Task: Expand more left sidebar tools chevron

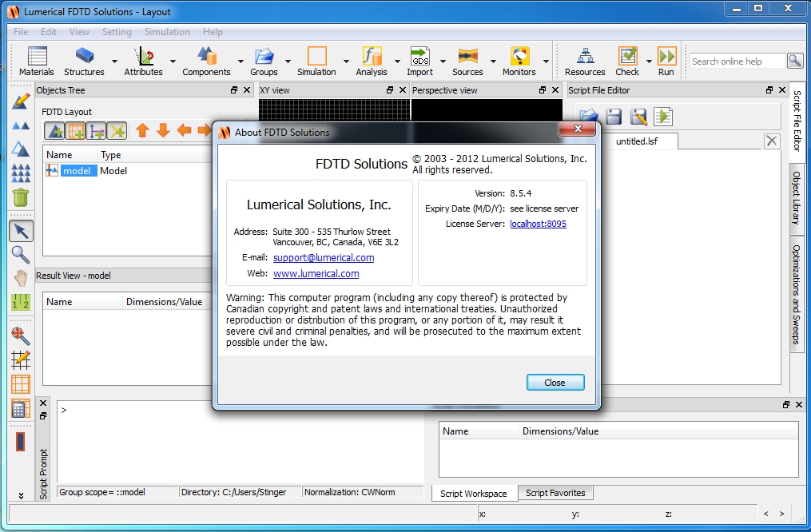Action: [x=21, y=496]
